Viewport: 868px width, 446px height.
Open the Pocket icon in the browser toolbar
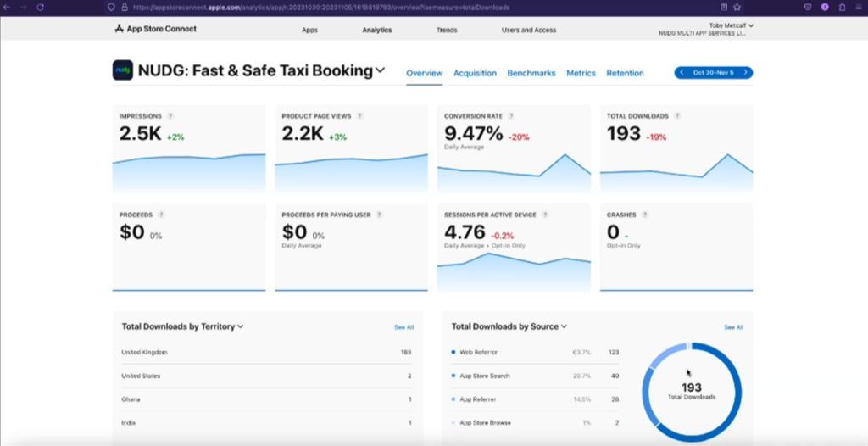pos(808,7)
